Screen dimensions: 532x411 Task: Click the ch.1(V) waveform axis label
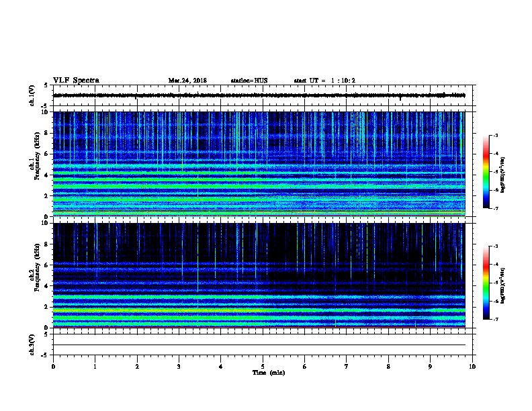32,95
